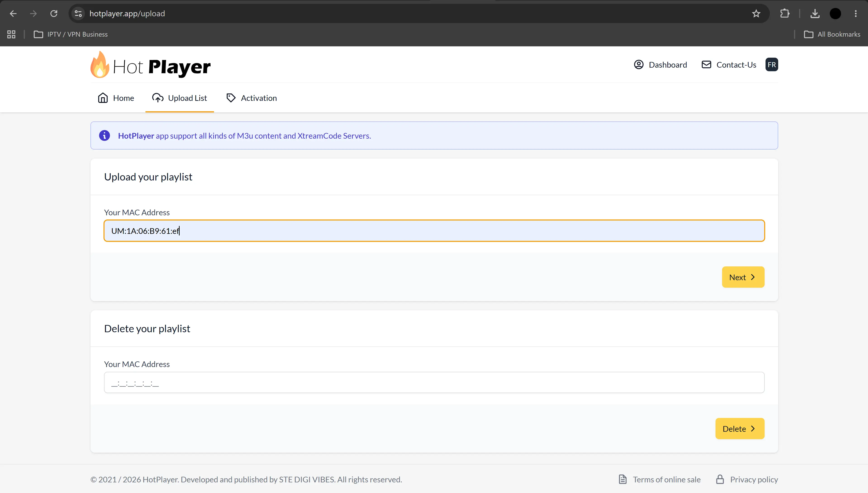Open Terms of online sale
The width and height of the screenshot is (868, 493).
[659, 479]
